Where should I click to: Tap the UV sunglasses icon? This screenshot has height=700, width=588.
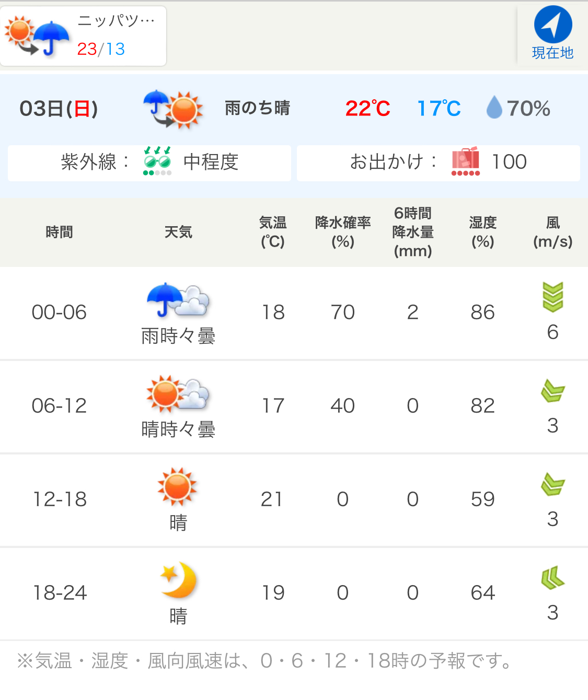click(x=157, y=161)
